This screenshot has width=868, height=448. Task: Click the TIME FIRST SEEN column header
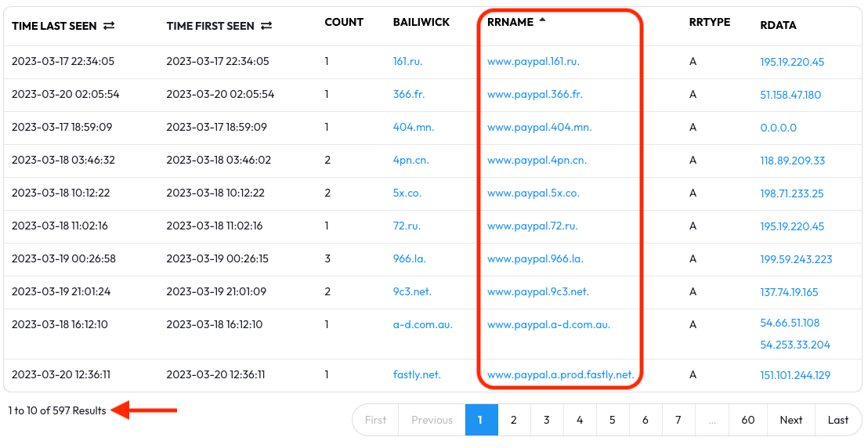click(211, 26)
